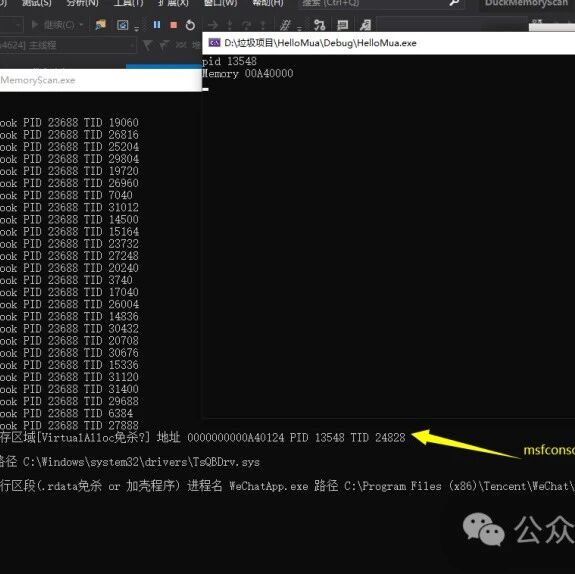Click the DuckMemoryScan solution name label

tap(526, 3)
